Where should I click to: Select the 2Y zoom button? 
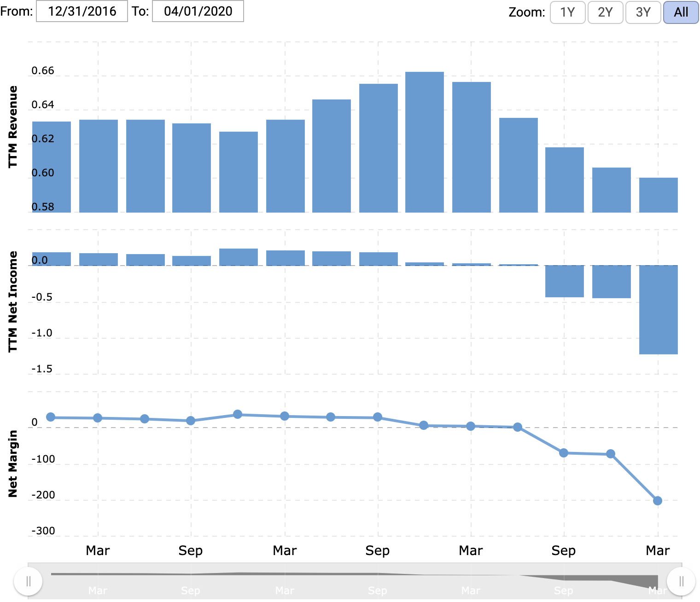(x=605, y=12)
